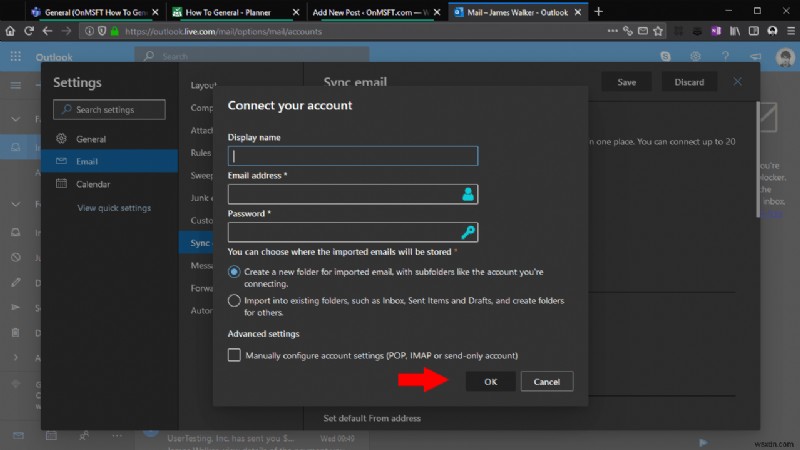
Task: Open Outlook help question mark
Action: pyautogui.click(x=725, y=56)
